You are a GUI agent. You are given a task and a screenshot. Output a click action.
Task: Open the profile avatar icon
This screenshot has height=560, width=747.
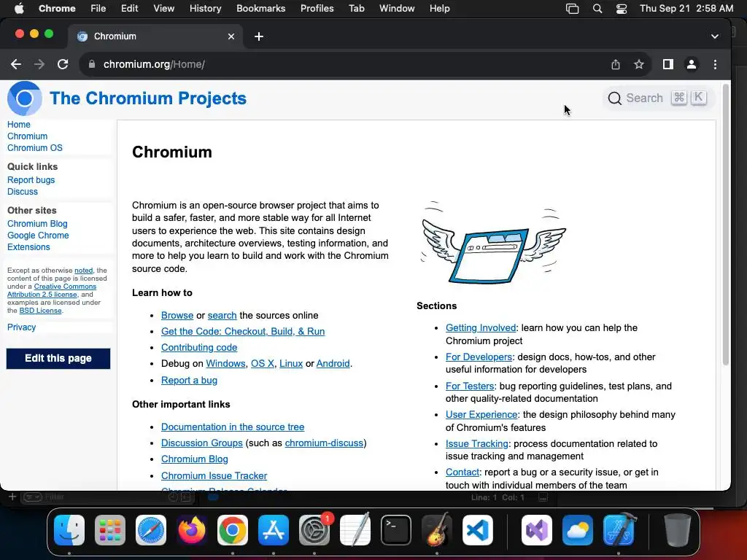click(x=692, y=64)
